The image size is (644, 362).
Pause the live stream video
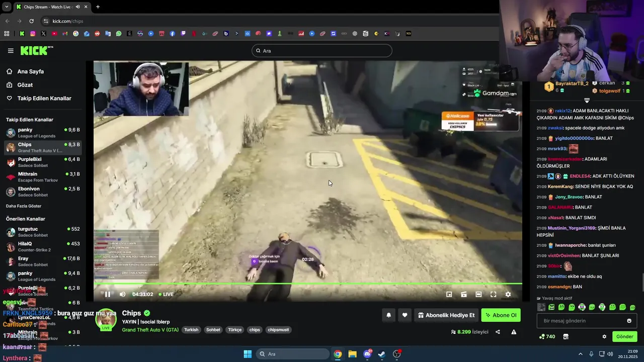pos(107,294)
